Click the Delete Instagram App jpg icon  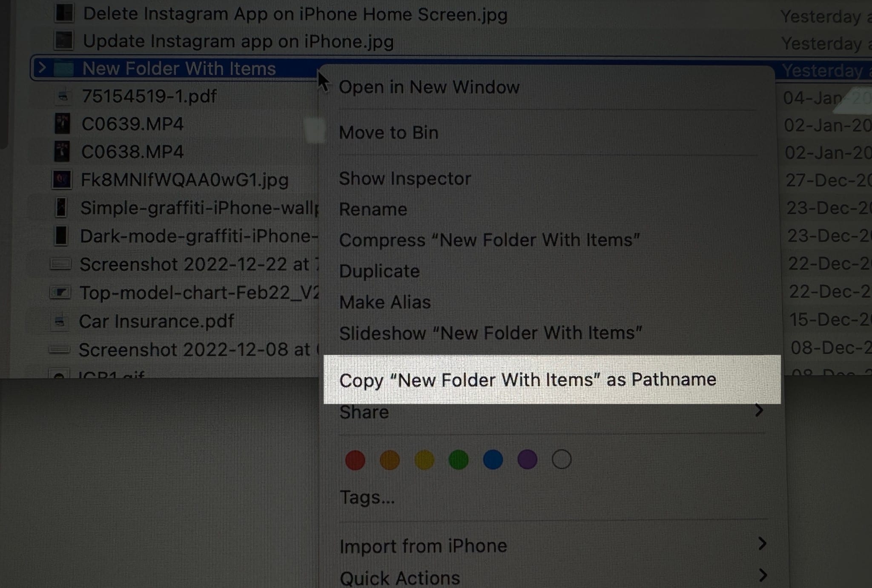pos(64,13)
